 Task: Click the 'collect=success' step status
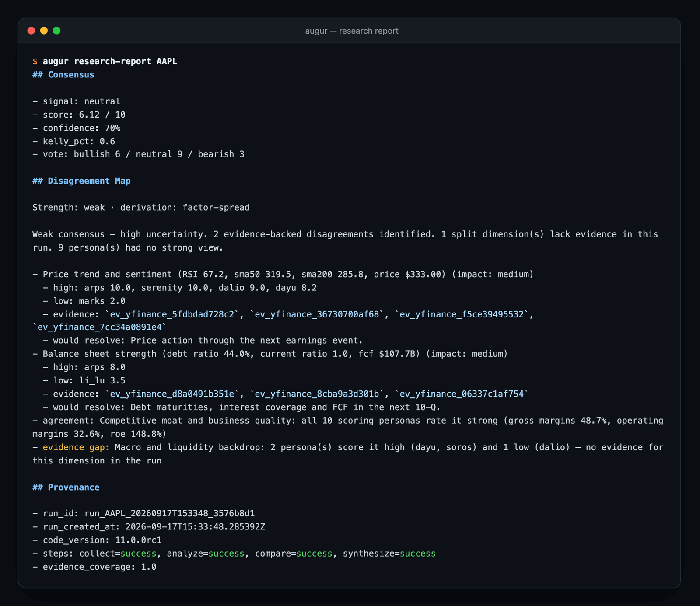click(118, 554)
